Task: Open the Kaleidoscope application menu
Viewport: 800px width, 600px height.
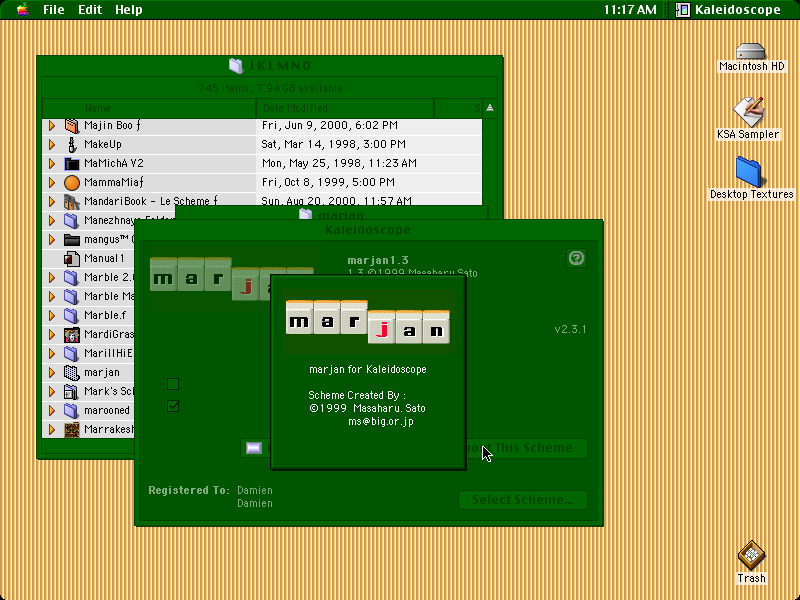Action: (x=728, y=10)
